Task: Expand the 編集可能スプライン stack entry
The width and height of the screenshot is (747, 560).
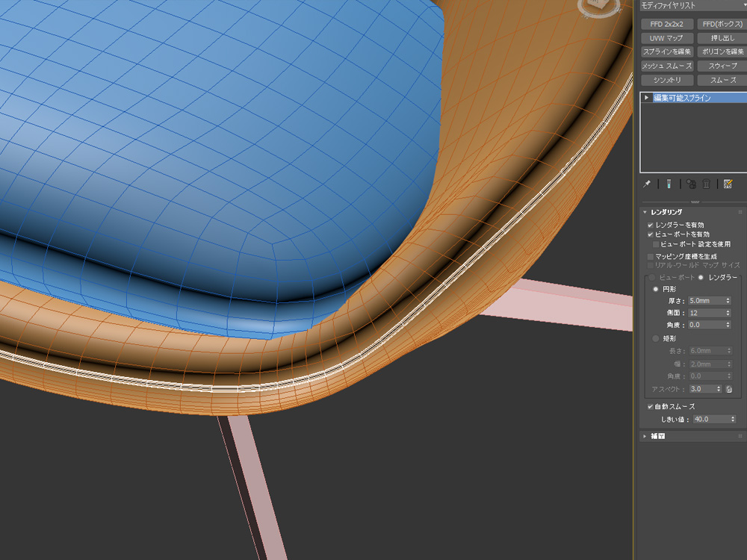Action: (647, 98)
